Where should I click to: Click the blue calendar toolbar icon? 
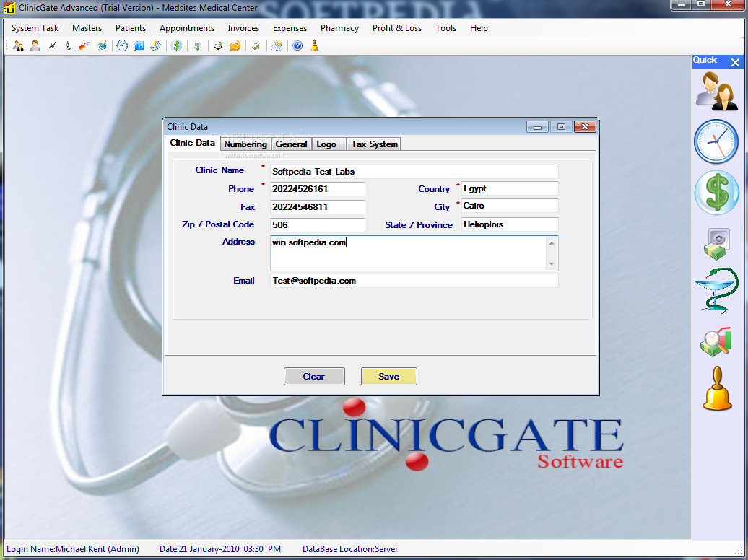[139, 45]
